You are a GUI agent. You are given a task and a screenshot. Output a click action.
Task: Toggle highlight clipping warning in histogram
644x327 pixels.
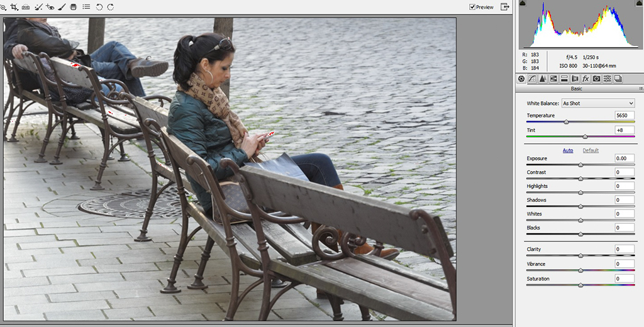coord(636,3)
